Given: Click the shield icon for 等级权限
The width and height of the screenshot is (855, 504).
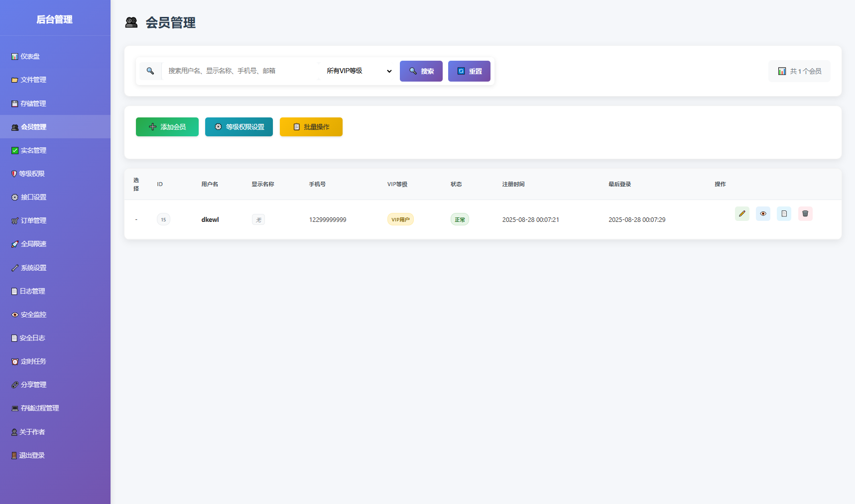Looking at the screenshot, I should (x=14, y=173).
